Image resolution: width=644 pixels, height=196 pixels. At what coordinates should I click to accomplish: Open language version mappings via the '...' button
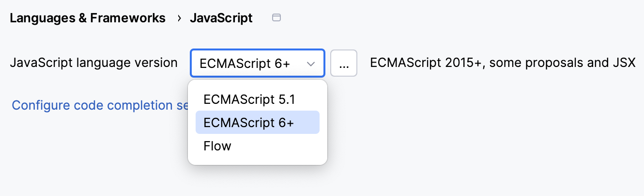pos(344,63)
